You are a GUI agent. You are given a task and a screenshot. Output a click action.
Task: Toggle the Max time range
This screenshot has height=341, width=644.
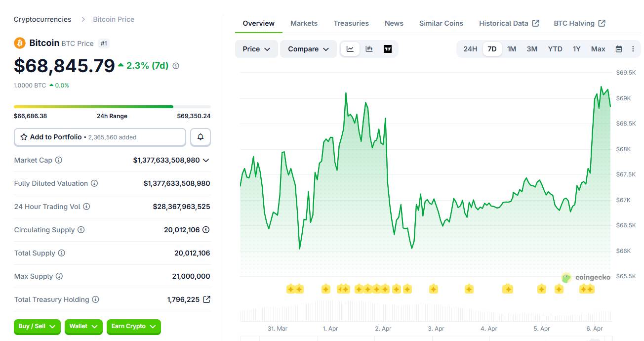click(x=598, y=48)
